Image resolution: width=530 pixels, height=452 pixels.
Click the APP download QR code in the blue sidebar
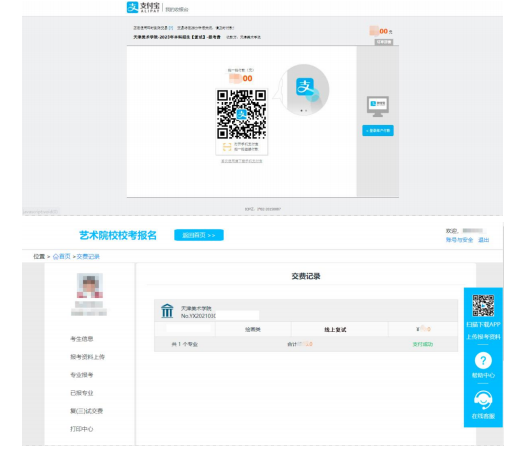coord(483,305)
